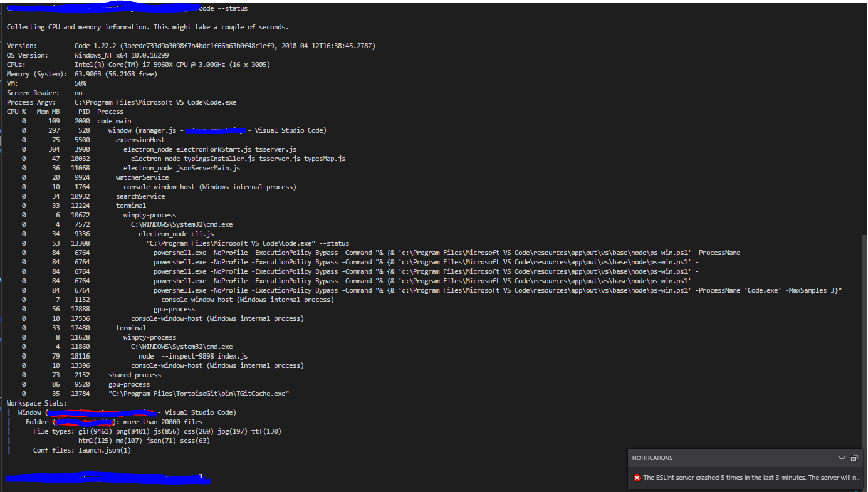The height and width of the screenshot is (492, 868).
Task: Click the cmd.exe row with PID 7572
Action: 127,225
